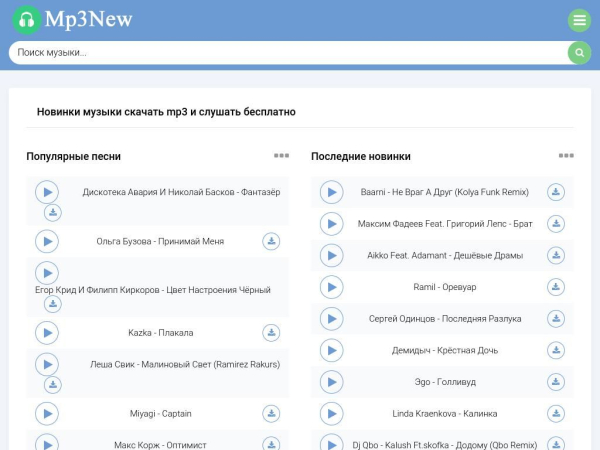This screenshot has height=450, width=600.
Task: Play 'Ramil - Оревуар' track
Action: 332,287
